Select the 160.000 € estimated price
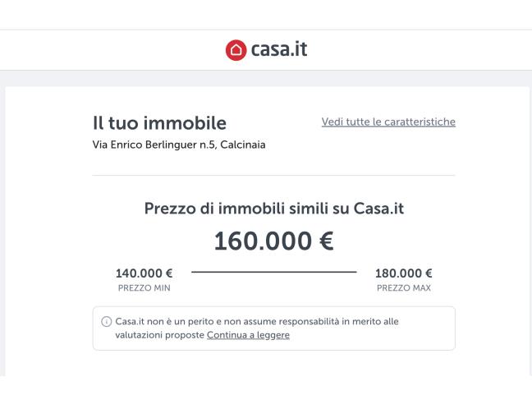The height and width of the screenshot is (404, 532). coord(273,241)
